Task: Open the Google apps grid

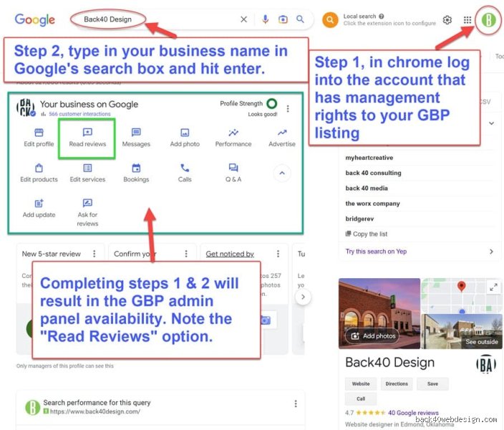Action: [467, 20]
